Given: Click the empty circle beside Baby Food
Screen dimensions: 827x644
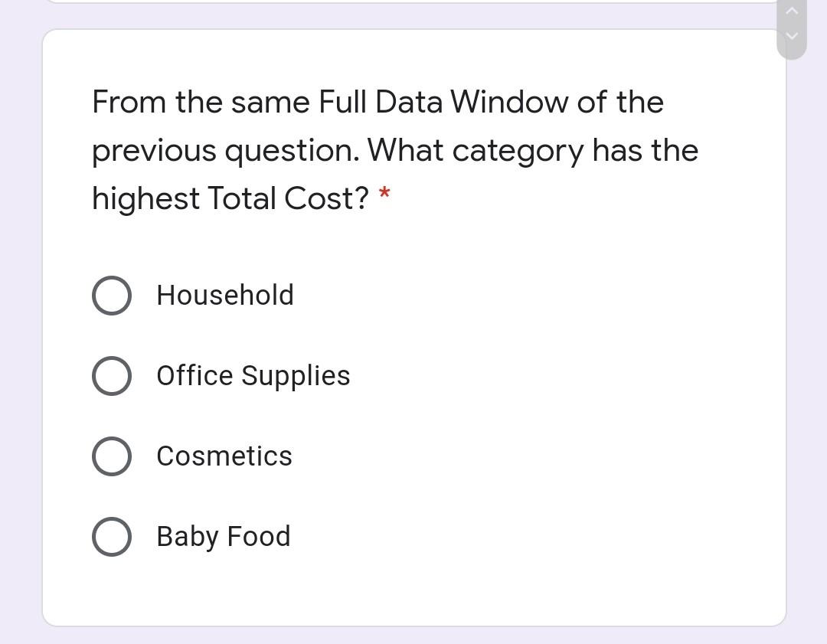Looking at the screenshot, I should click(x=112, y=537).
